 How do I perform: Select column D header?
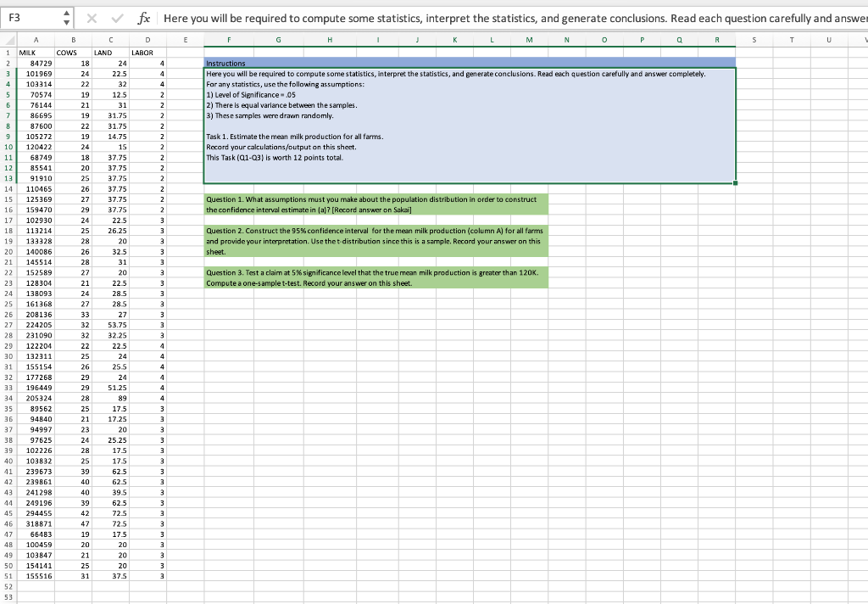(x=147, y=40)
